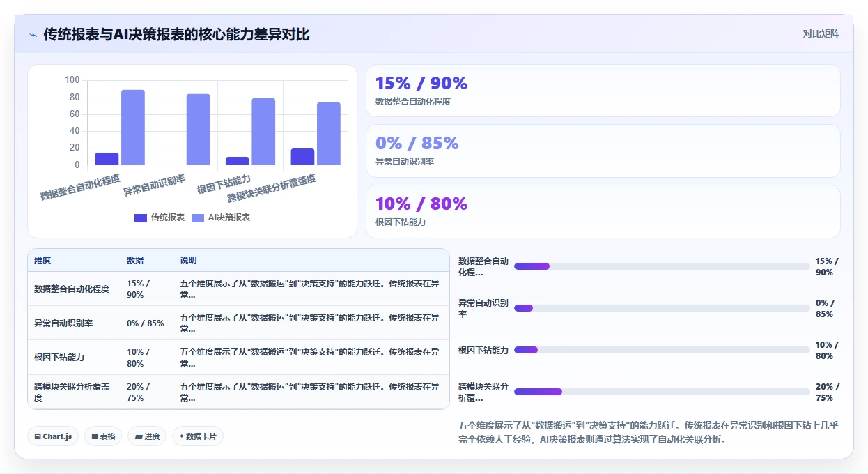
Task: Toggle the 传统报表 legend swatch
Action: pos(141,217)
